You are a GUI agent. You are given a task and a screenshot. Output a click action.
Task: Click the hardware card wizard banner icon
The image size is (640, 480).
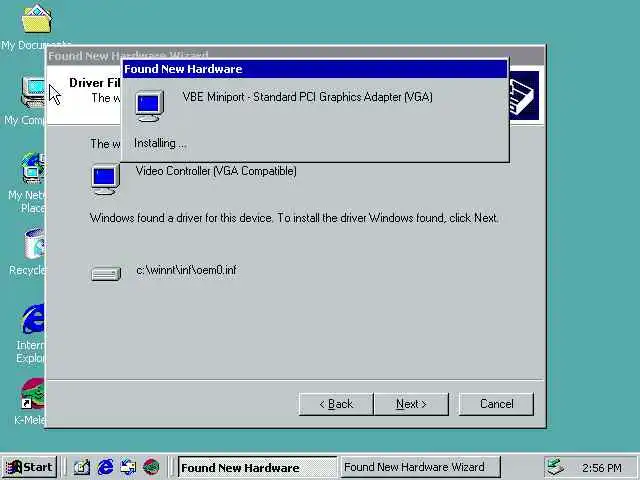[x=524, y=96]
